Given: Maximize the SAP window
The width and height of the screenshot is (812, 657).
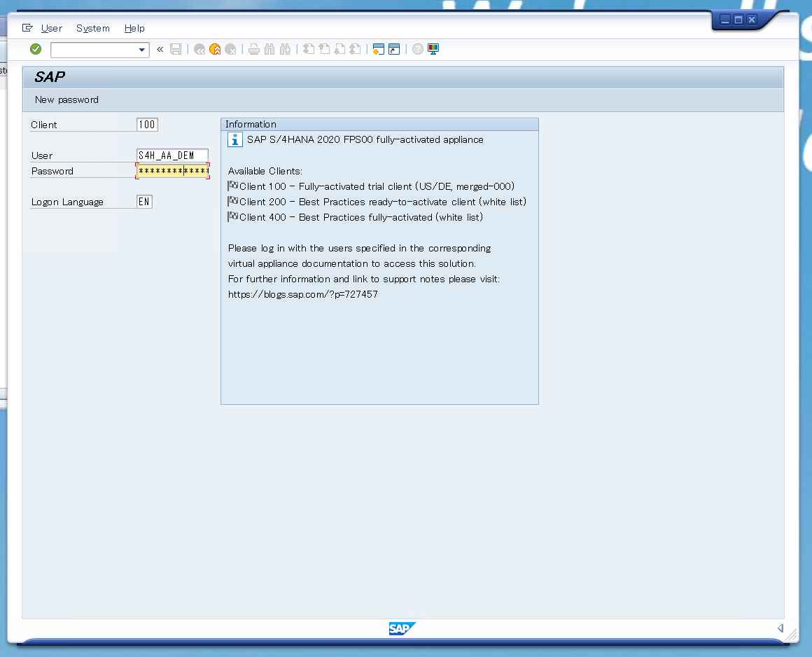Looking at the screenshot, I should point(738,20).
